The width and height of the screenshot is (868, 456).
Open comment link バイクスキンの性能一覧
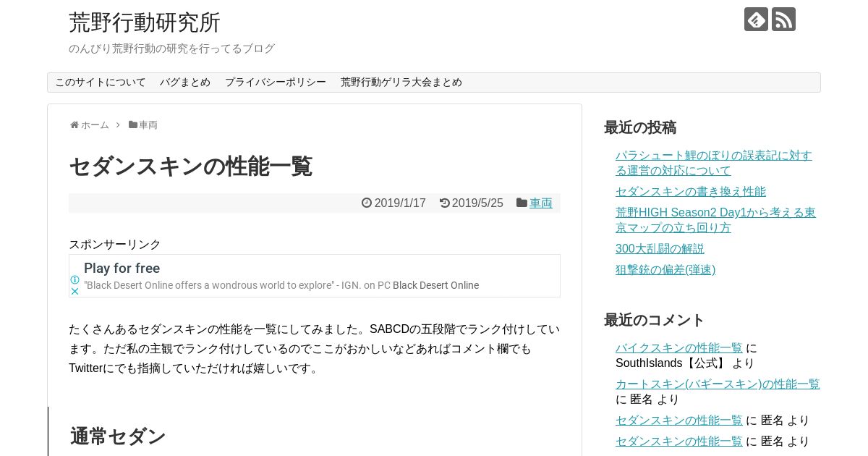coord(679,347)
